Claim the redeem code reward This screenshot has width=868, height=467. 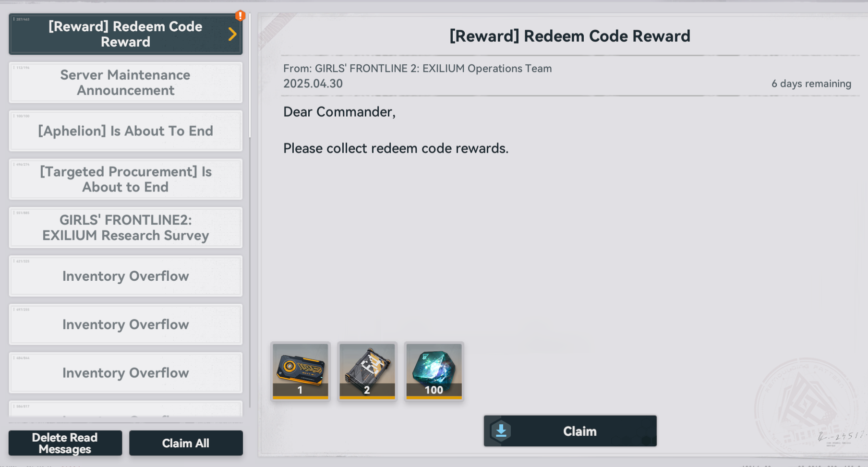pos(570,431)
